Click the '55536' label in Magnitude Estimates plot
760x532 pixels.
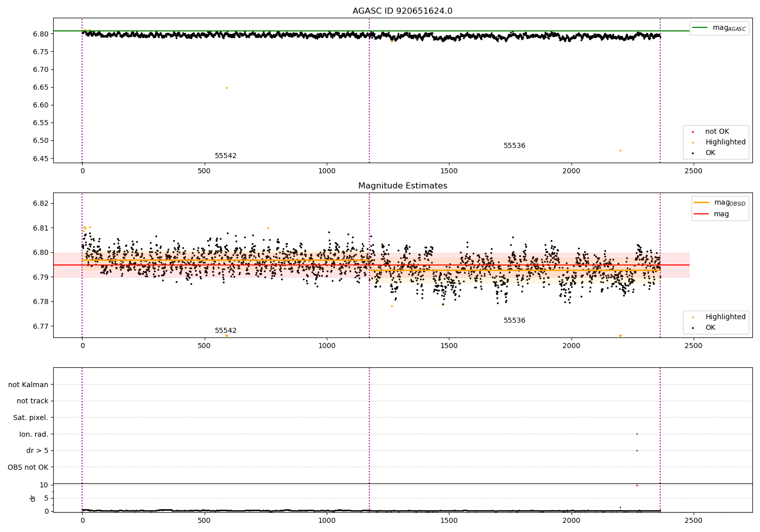click(514, 321)
